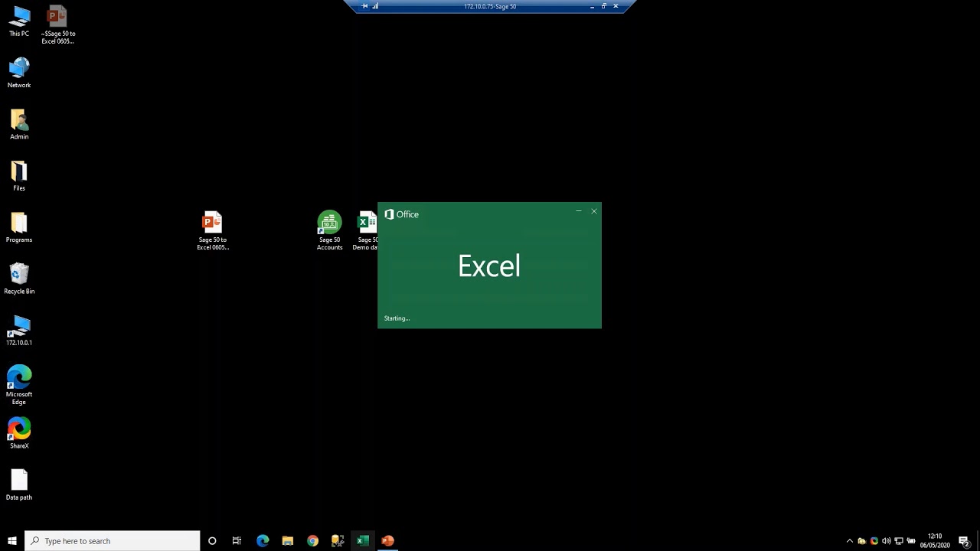Restore down the remote desktop session
The image size is (980, 551).
pos(603,6)
